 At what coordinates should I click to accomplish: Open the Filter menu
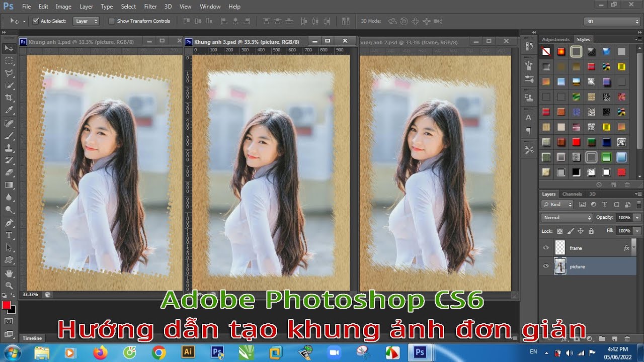150,7
